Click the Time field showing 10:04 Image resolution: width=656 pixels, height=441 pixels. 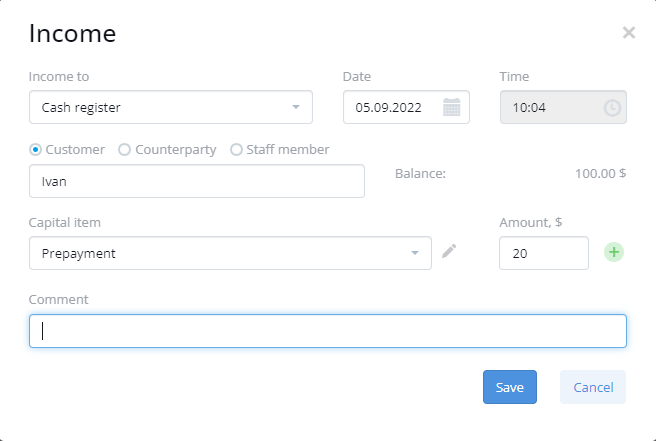tap(563, 107)
